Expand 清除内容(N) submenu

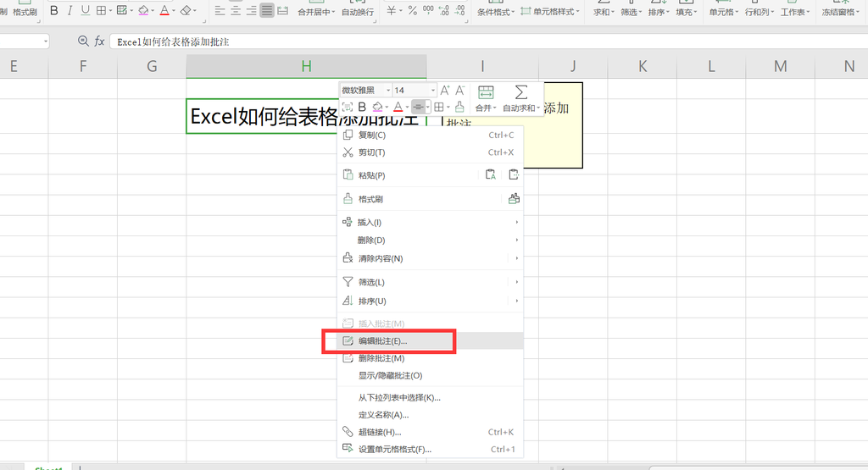[430, 258]
